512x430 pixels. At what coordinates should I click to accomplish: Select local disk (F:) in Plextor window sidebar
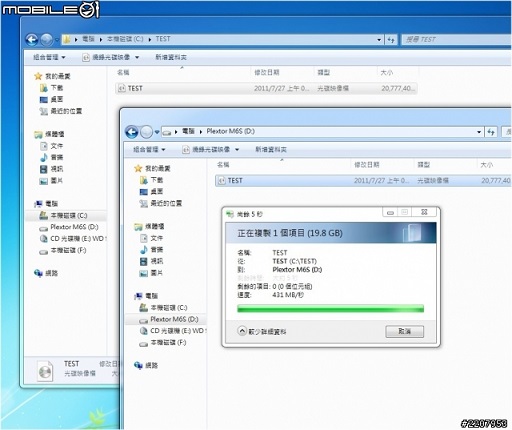pos(163,342)
